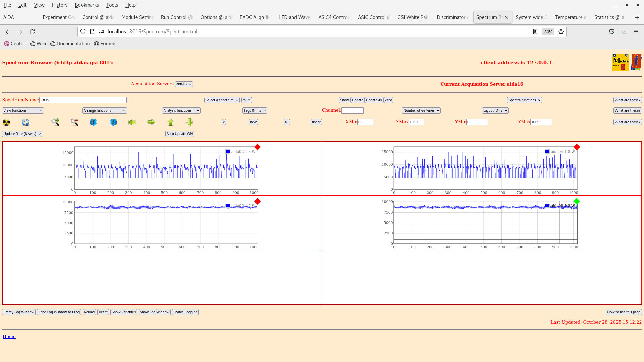Click the green up arrow icon
Viewport: 644px width, 362px height.
[x=171, y=122]
